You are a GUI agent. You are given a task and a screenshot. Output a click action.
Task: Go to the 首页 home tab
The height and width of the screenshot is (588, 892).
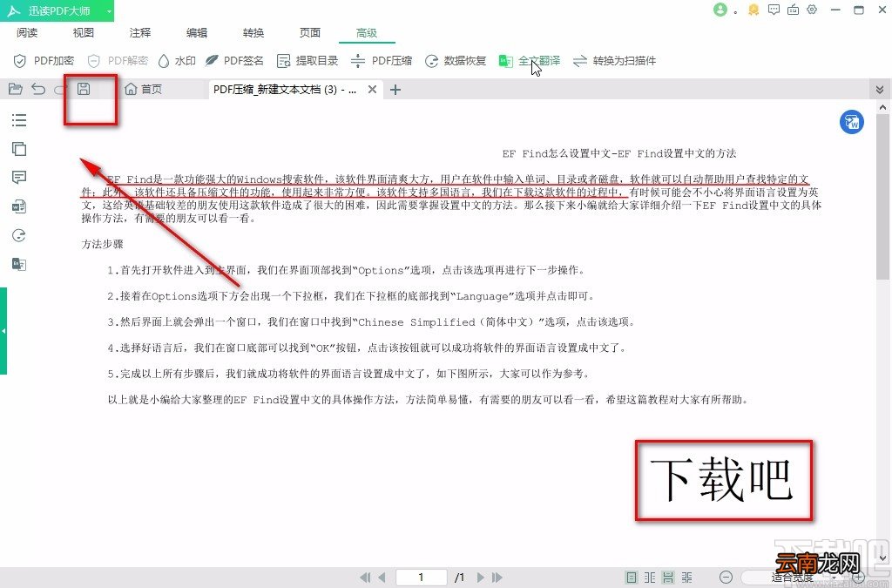pos(144,89)
